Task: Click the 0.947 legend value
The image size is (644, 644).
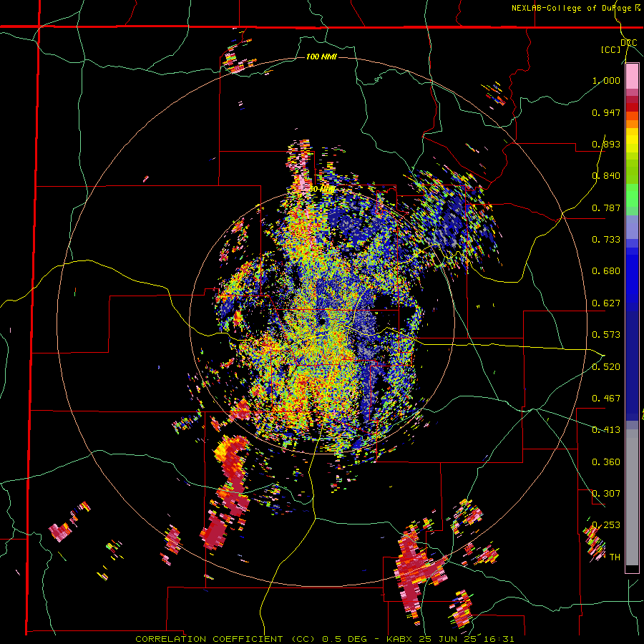Action: click(606, 112)
